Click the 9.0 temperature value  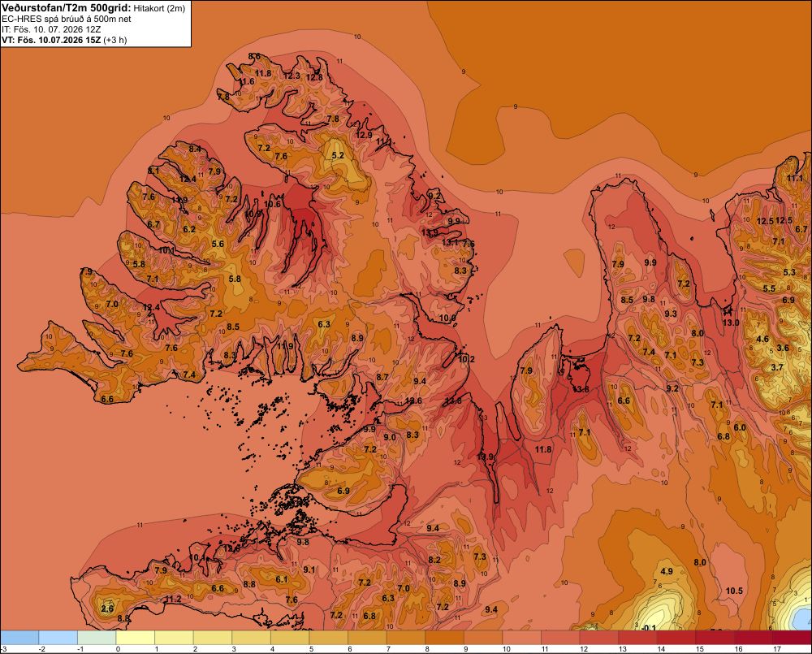coord(390,437)
